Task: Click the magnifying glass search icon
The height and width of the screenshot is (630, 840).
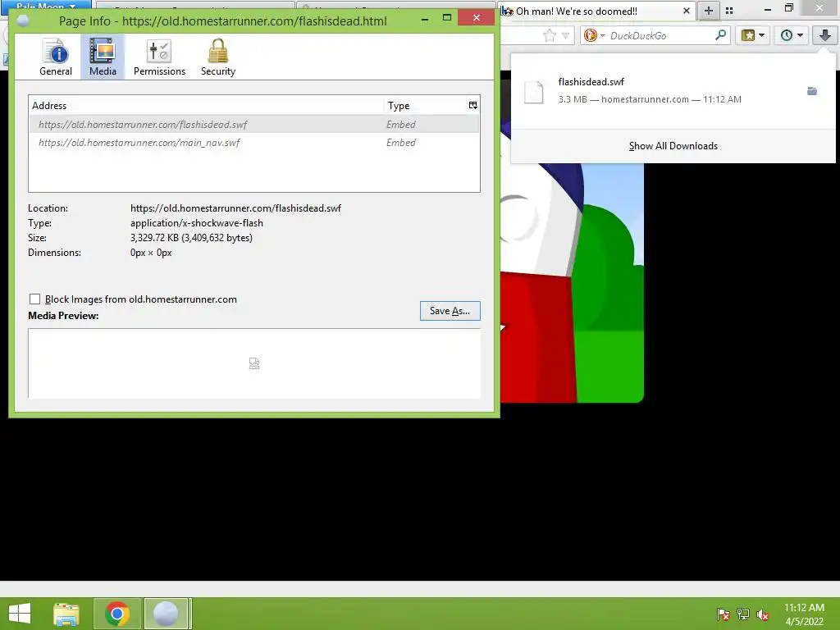Action: 721,35
